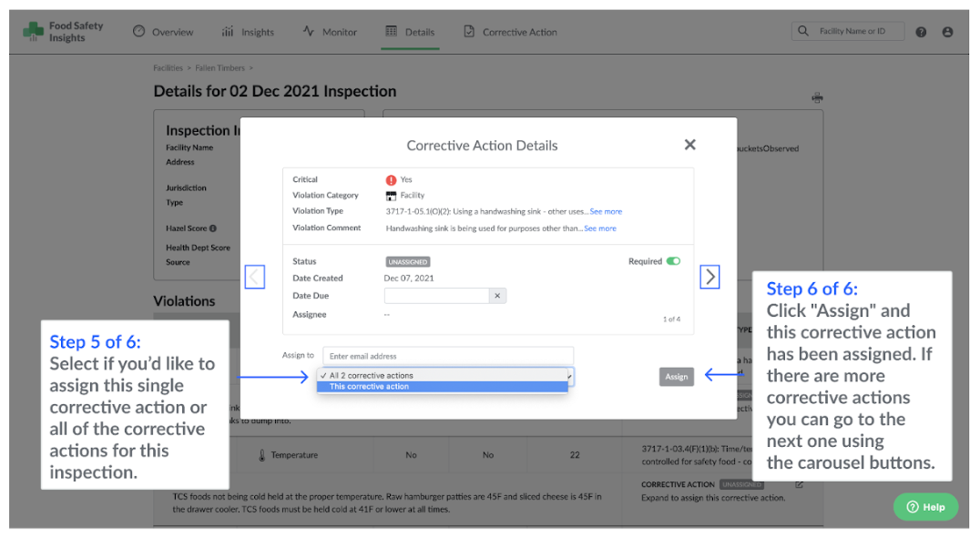The width and height of the screenshot is (980, 537).
Task: Go to previous corrective action with left arrow
Action: click(255, 277)
